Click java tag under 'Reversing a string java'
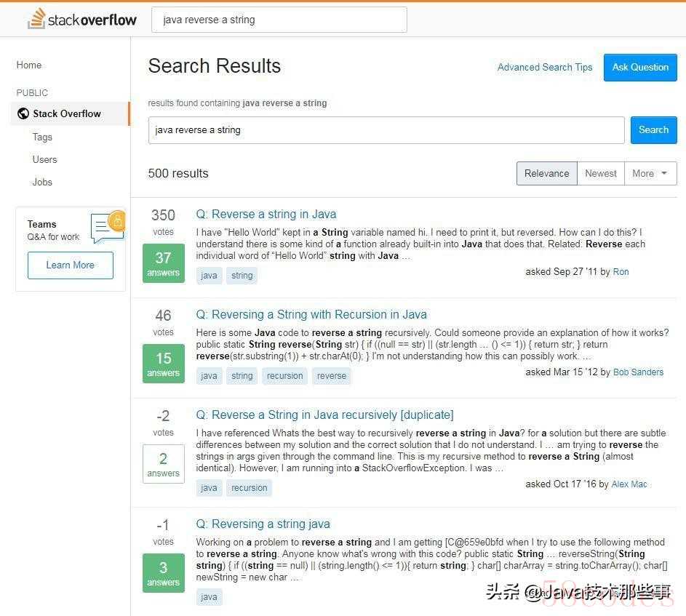The height and width of the screenshot is (616, 686). (x=209, y=597)
